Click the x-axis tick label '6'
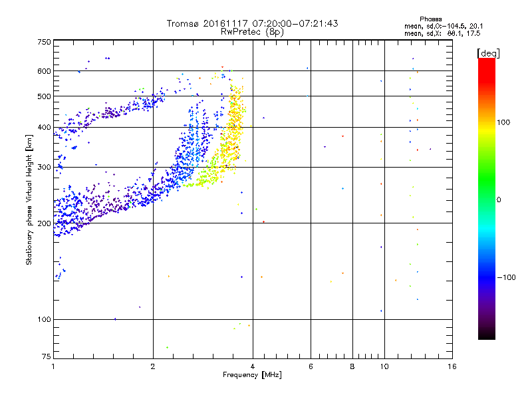The width and height of the screenshot is (532, 399). click(x=311, y=366)
